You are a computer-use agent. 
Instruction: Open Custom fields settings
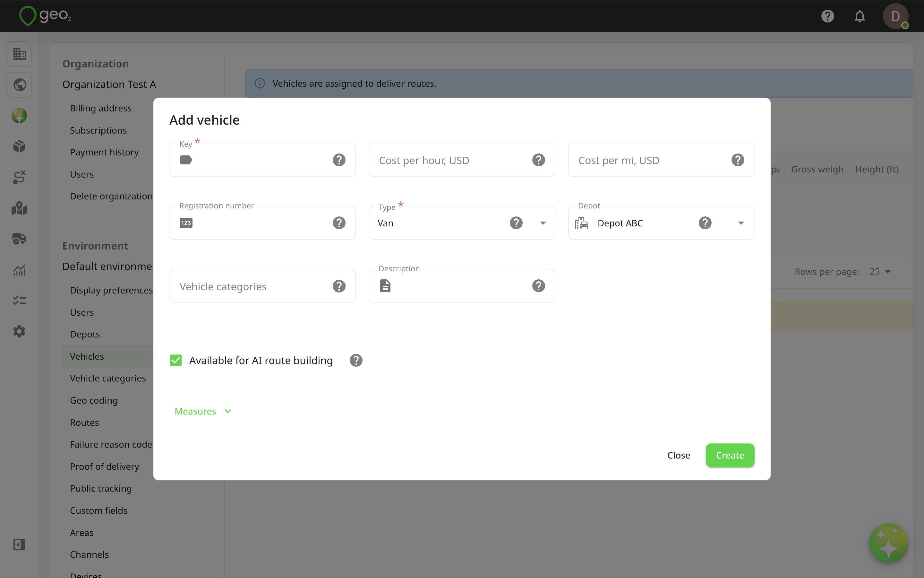tap(98, 510)
